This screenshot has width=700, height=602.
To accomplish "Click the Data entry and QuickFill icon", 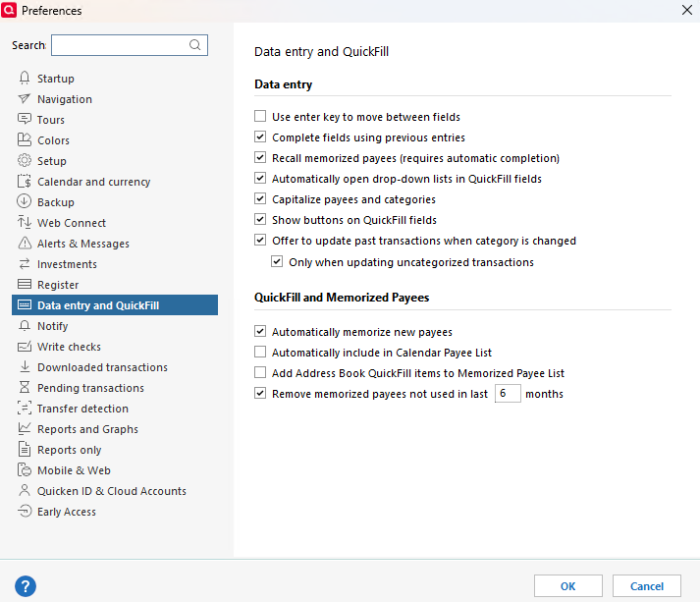I will 25,305.
